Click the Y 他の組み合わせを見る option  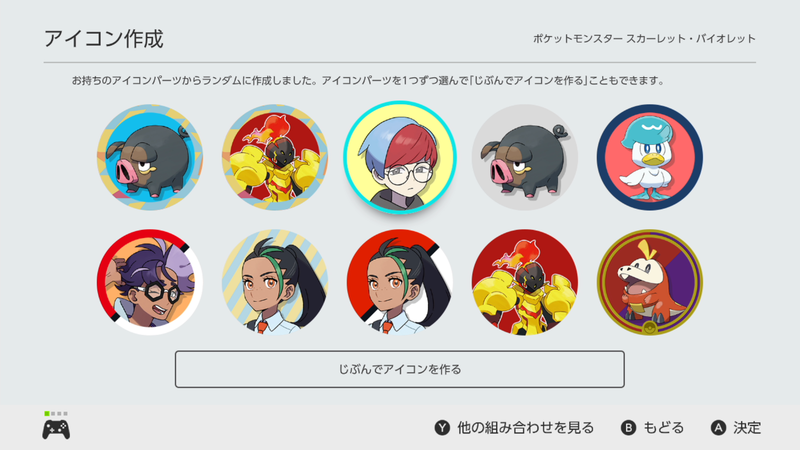point(514,428)
